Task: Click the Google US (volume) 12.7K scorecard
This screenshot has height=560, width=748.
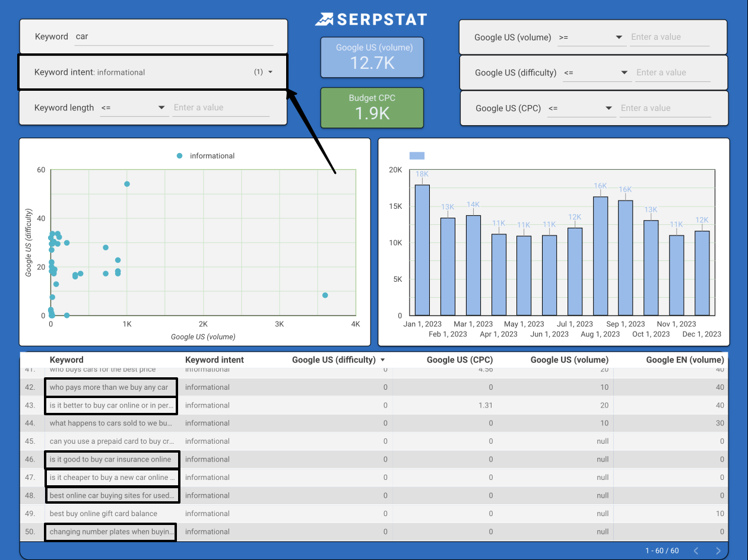Action: click(x=372, y=57)
